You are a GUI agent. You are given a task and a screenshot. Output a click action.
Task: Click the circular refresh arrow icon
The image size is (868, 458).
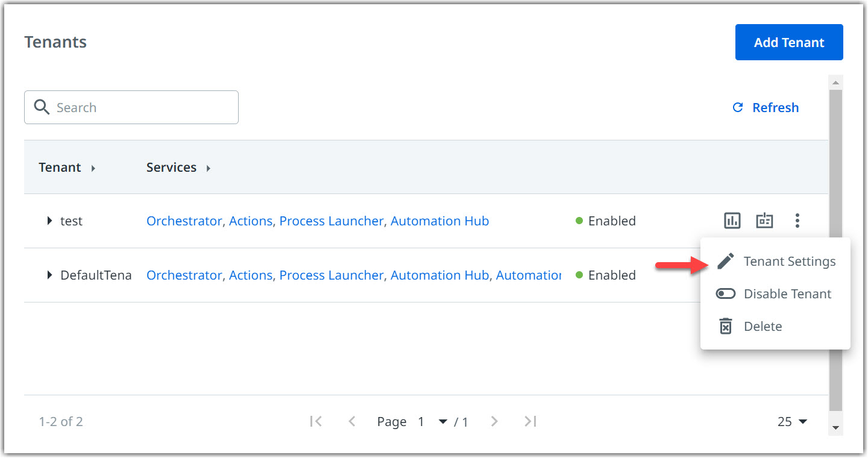[737, 107]
